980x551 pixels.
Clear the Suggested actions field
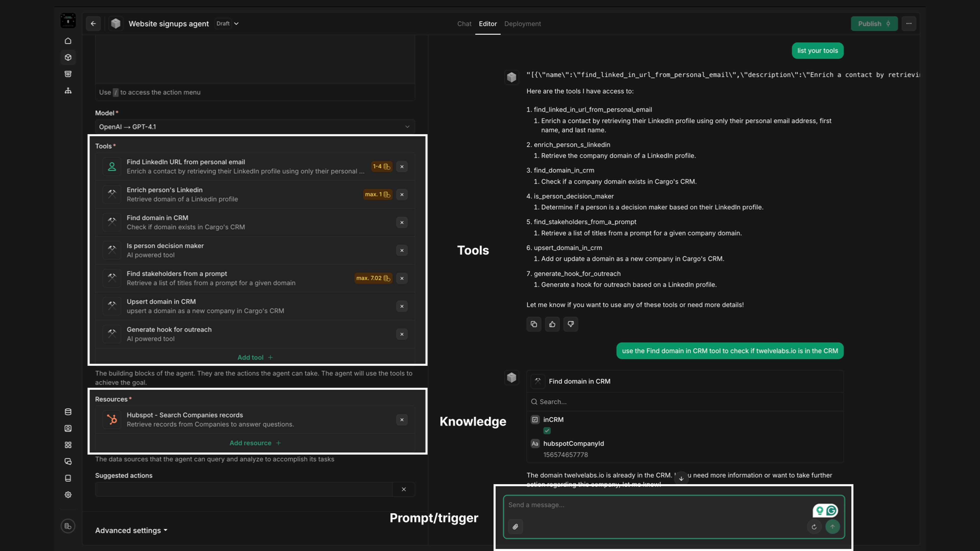tap(404, 490)
